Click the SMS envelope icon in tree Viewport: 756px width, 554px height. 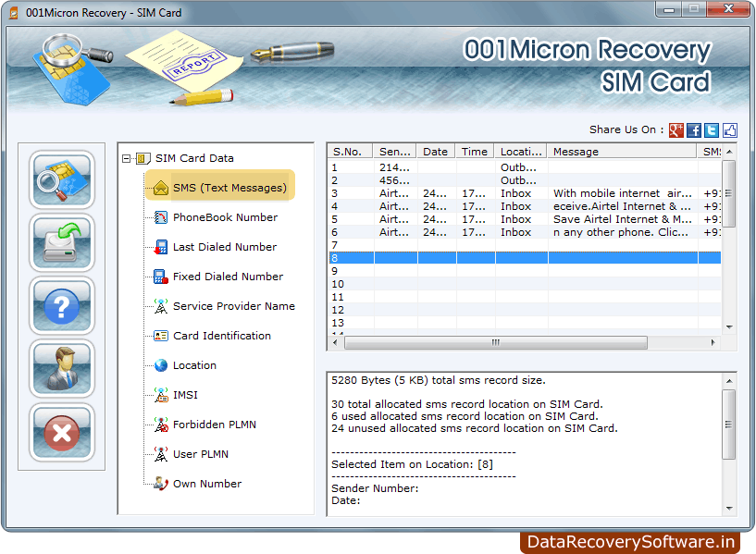pyautogui.click(x=161, y=188)
